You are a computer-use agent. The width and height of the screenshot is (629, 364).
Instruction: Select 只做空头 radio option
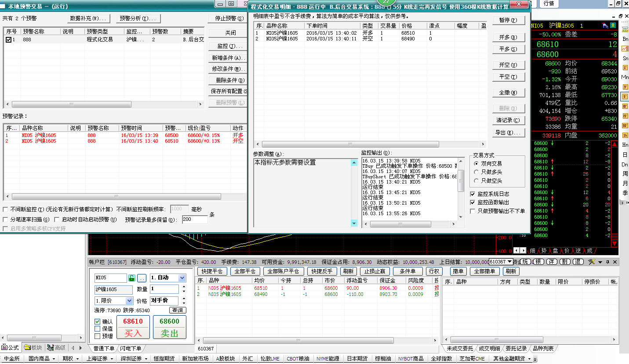coord(476,180)
